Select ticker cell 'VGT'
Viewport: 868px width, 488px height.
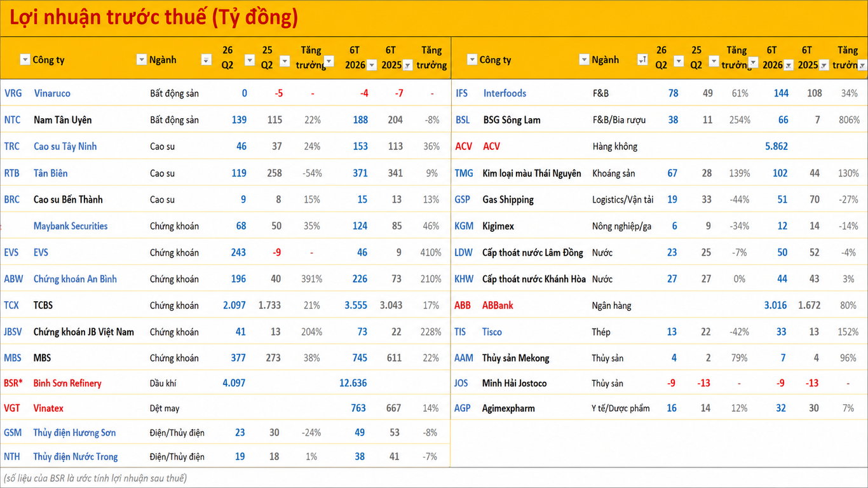coord(12,409)
